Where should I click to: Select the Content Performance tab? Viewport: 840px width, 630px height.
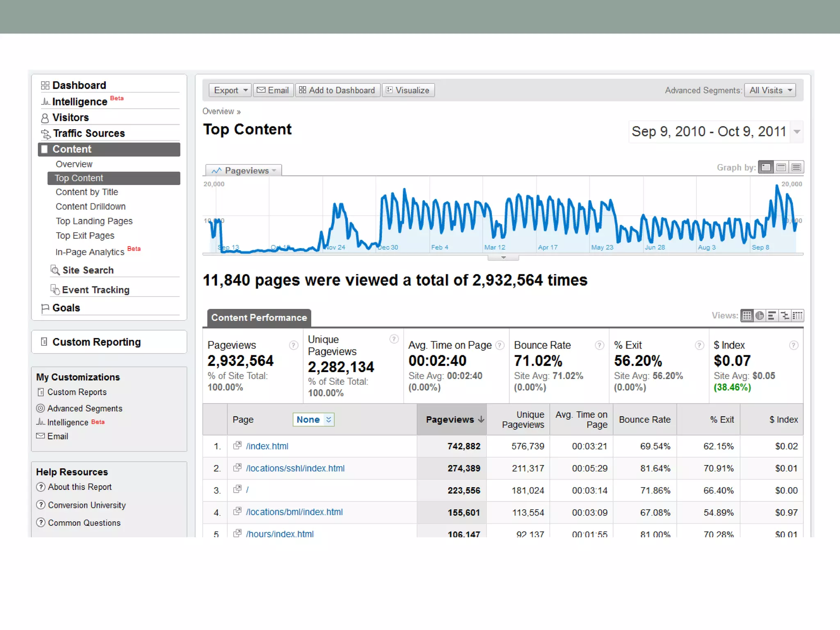point(259,318)
